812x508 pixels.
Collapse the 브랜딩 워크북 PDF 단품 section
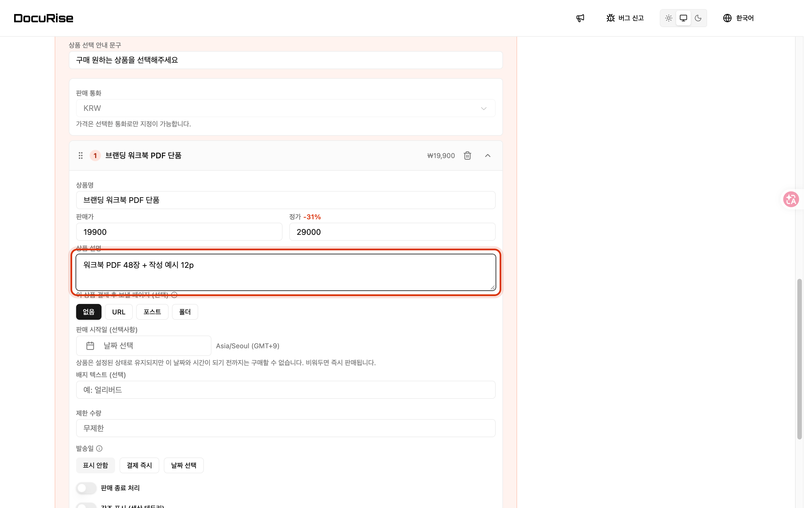(x=487, y=156)
